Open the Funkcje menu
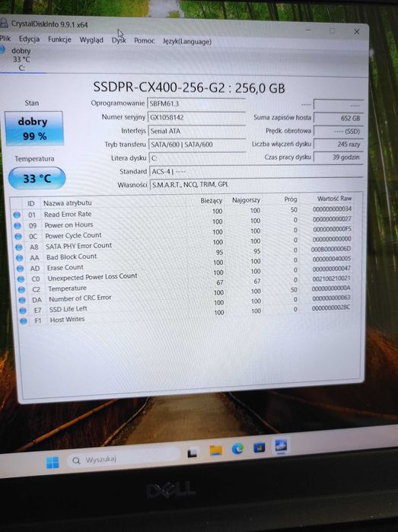 [x=59, y=40]
